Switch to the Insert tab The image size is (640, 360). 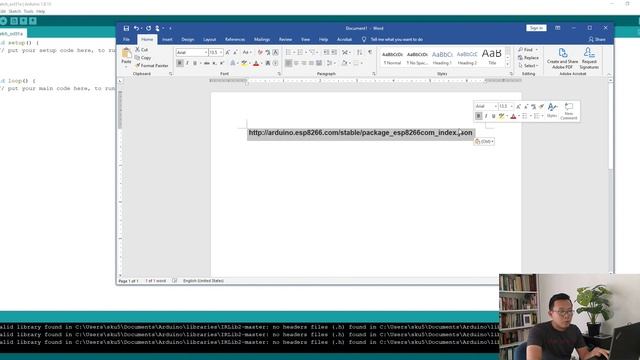point(167,40)
